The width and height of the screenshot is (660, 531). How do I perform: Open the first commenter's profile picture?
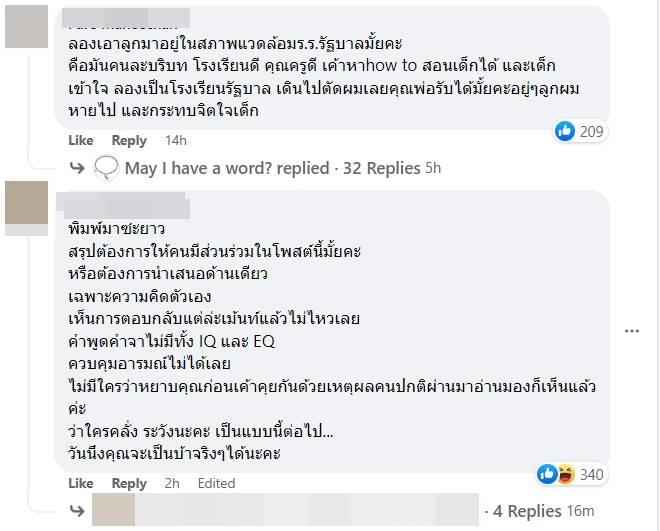[x=26, y=27]
